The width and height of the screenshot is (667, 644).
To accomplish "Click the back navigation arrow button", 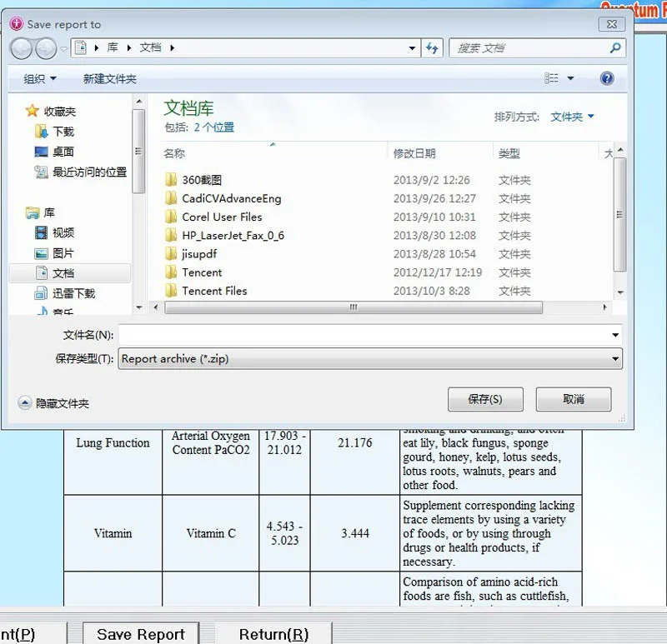I will click(23, 48).
